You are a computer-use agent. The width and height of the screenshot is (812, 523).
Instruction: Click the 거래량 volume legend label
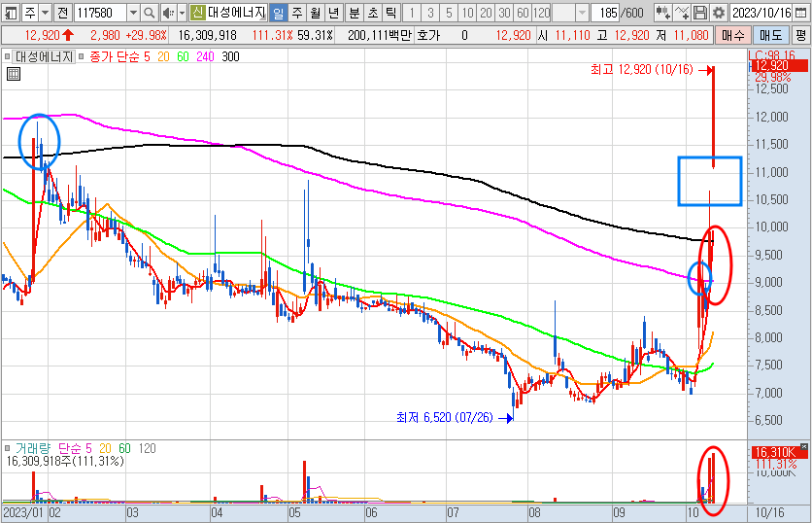[x=33, y=448]
